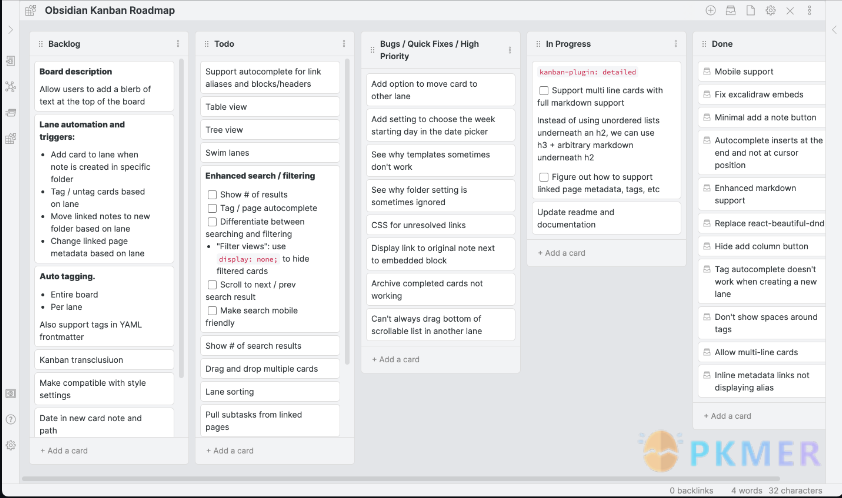Open the graph view icon in left ribbon
The height and width of the screenshot is (498, 842).
point(11,86)
